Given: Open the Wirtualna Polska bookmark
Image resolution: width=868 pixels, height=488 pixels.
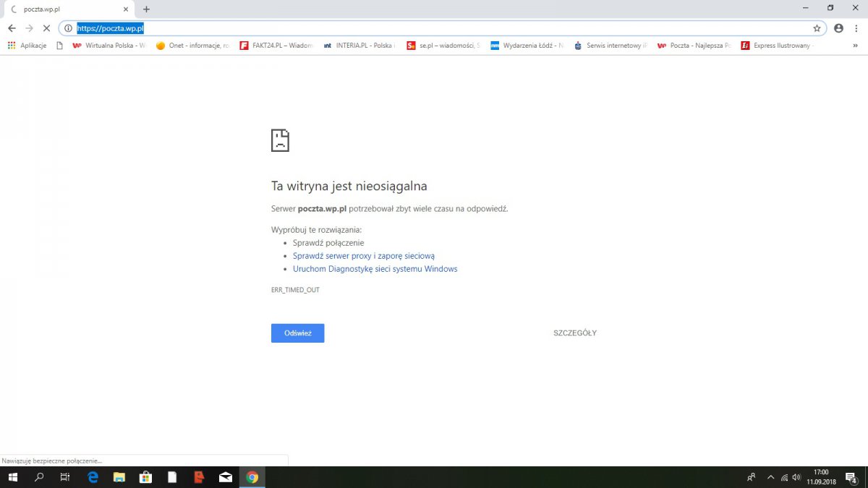Looking at the screenshot, I should click(x=109, y=46).
